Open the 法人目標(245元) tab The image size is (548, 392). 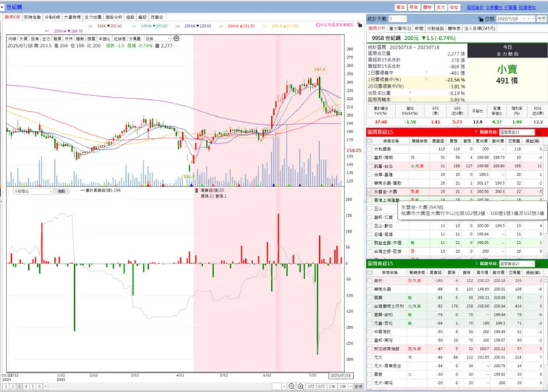[480, 28]
